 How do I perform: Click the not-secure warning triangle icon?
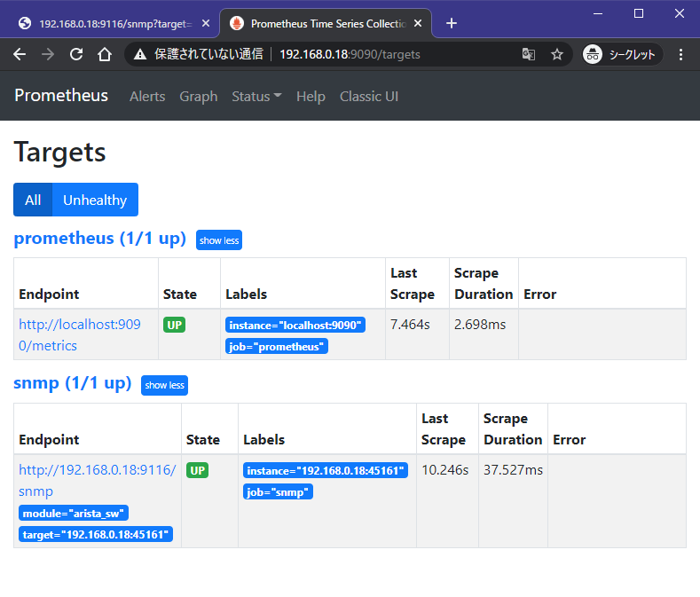[140, 54]
